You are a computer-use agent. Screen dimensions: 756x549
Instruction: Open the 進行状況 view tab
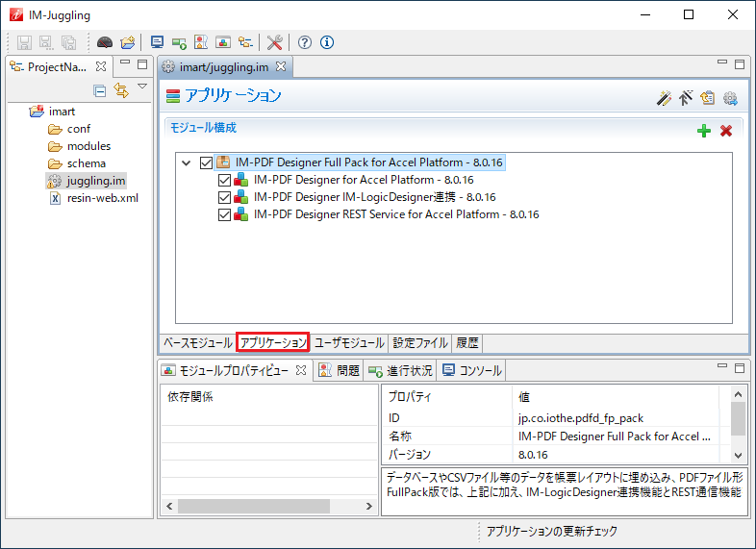pos(400,370)
